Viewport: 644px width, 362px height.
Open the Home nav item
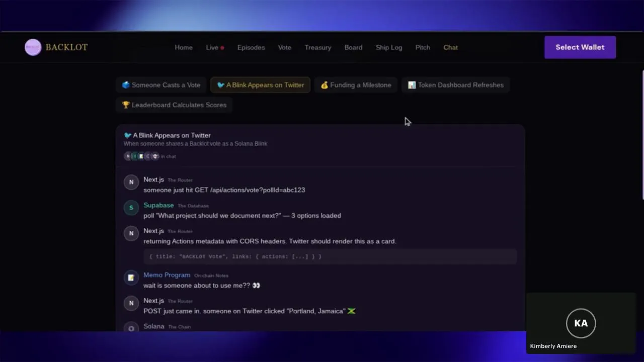point(184,47)
